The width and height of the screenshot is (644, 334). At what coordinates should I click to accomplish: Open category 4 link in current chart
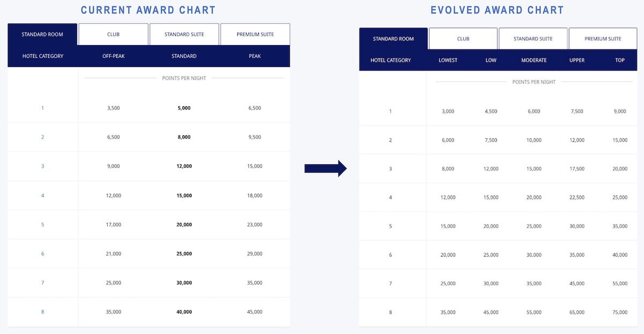tap(43, 195)
